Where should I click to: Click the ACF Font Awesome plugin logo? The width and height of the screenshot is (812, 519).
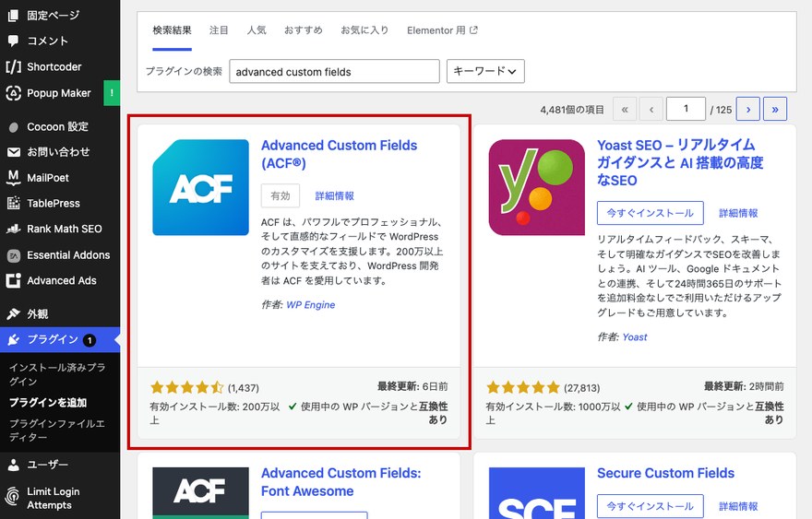(x=200, y=492)
